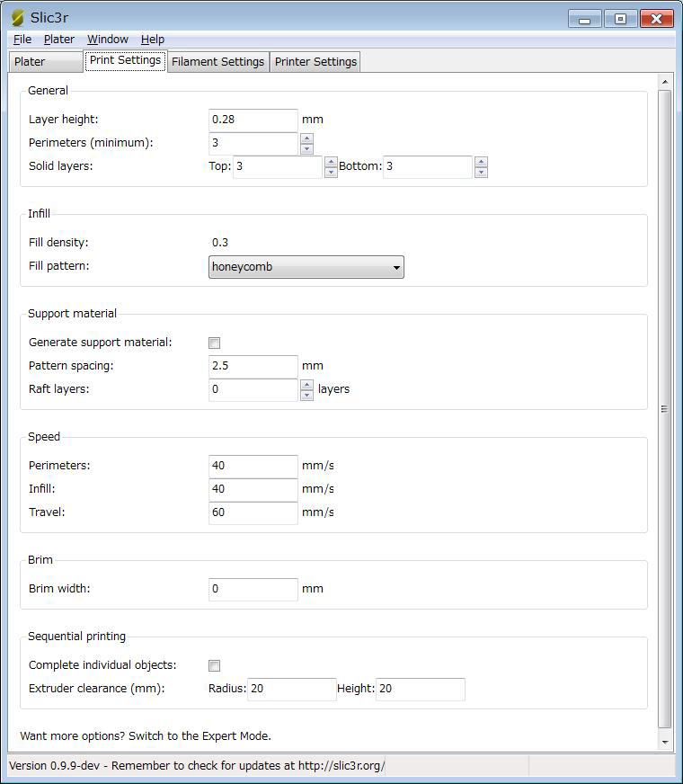Open the Fill pattern honeycomb dropdown
Viewport: 683px width, 784px height.
306,267
